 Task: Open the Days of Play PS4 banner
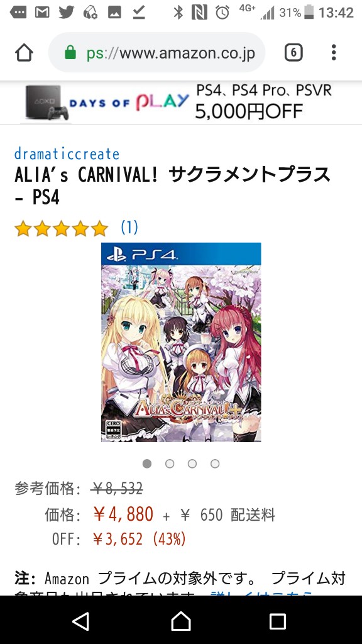181,103
